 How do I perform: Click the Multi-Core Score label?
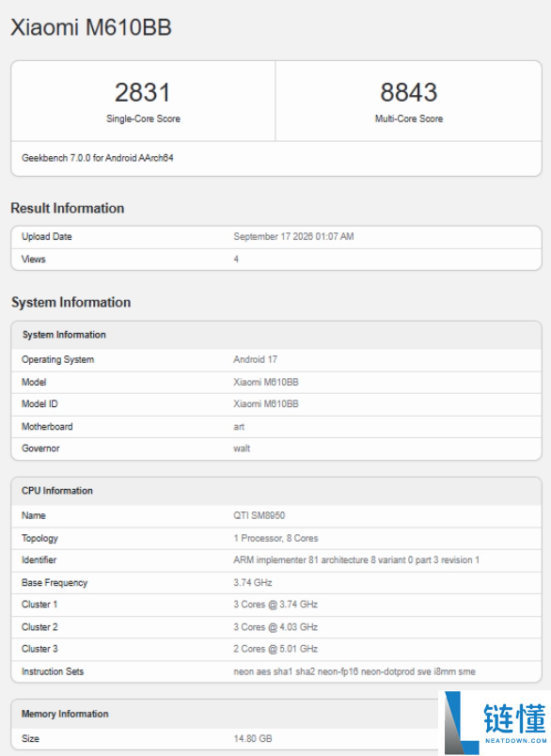409,118
